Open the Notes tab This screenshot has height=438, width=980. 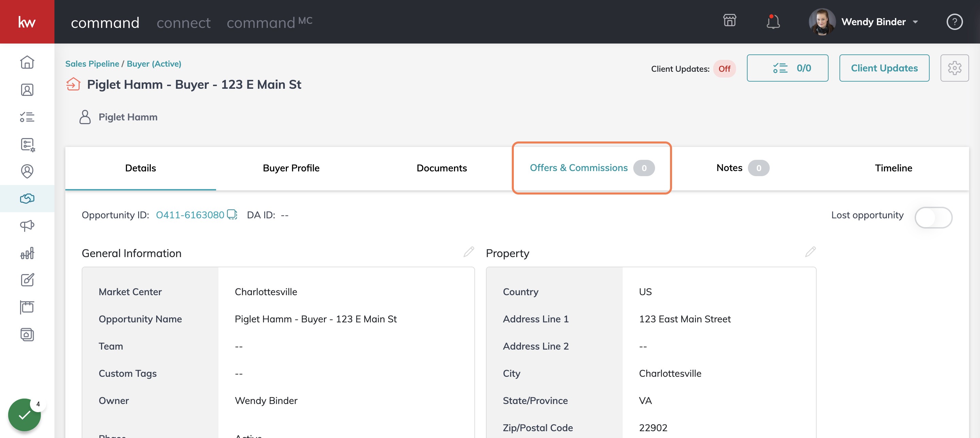point(742,168)
